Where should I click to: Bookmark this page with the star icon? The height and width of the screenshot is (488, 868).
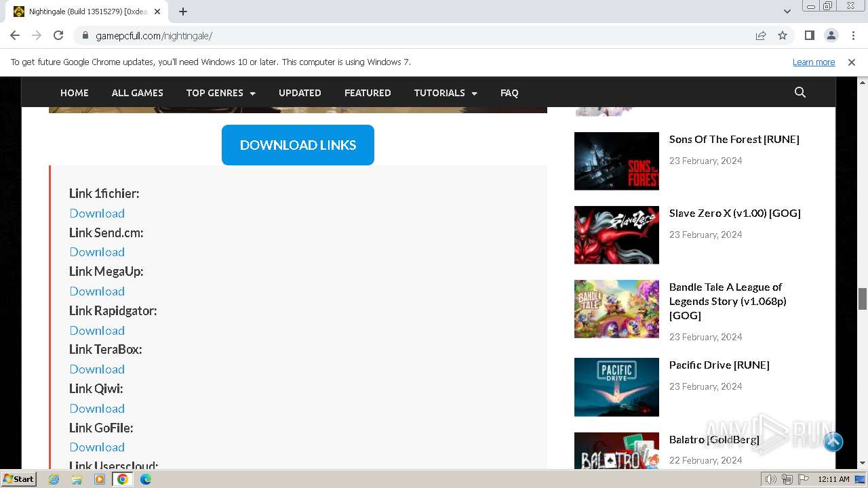[783, 36]
